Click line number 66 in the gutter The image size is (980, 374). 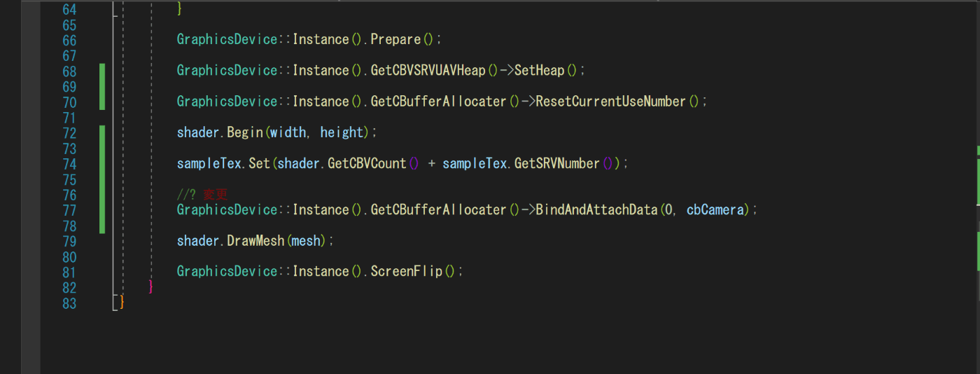click(69, 40)
